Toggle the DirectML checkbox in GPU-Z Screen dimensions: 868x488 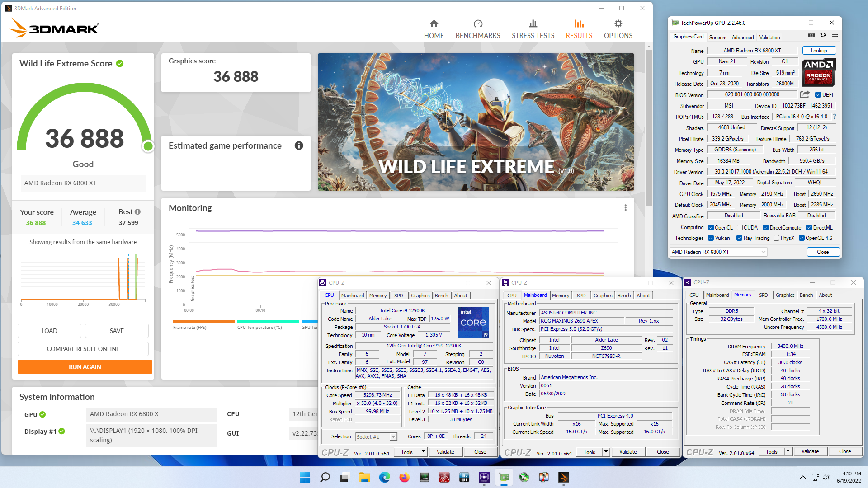coord(809,228)
